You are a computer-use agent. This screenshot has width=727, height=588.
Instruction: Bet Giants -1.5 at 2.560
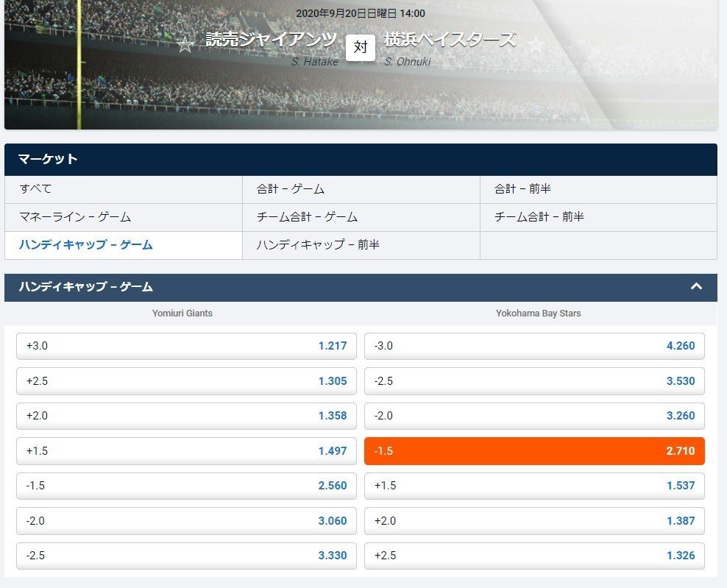186,486
